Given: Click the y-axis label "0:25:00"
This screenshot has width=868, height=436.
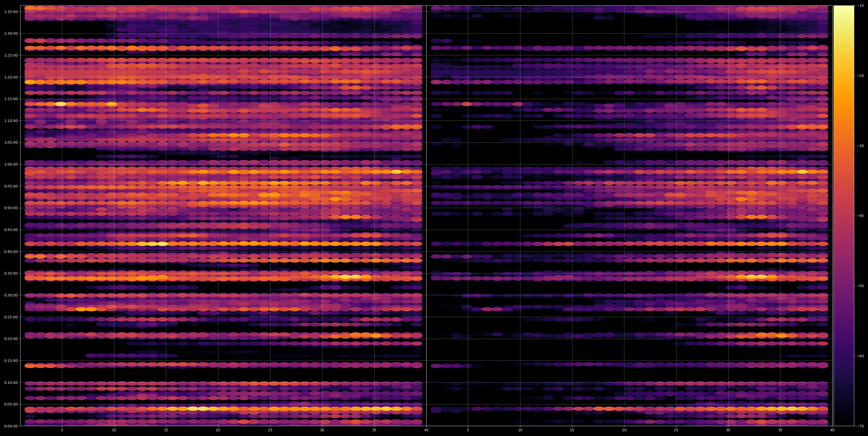Looking at the screenshot, I should pos(11,317).
